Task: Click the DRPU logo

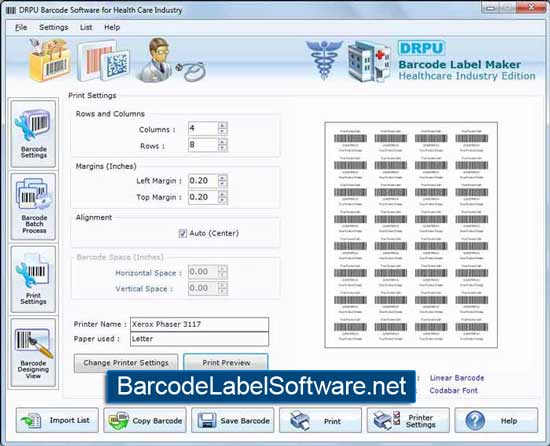Action: click(x=421, y=48)
